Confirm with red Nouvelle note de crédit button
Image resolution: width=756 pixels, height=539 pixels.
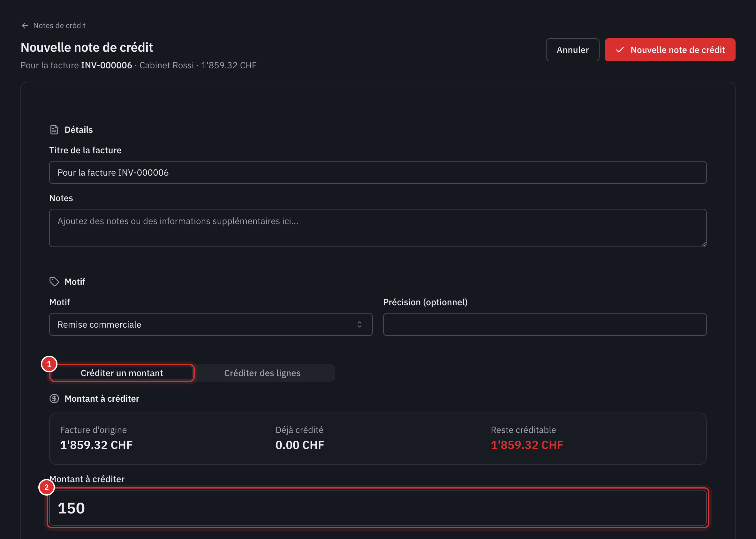point(670,50)
